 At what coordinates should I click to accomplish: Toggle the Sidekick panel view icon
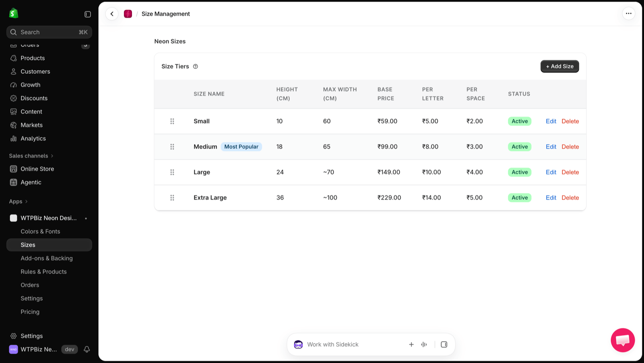[444, 344]
